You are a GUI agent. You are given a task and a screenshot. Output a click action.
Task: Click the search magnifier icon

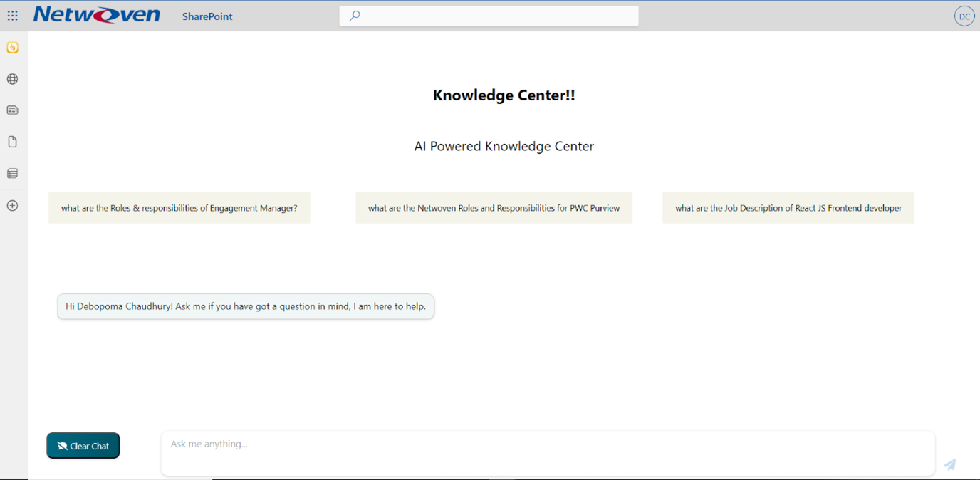click(x=355, y=15)
